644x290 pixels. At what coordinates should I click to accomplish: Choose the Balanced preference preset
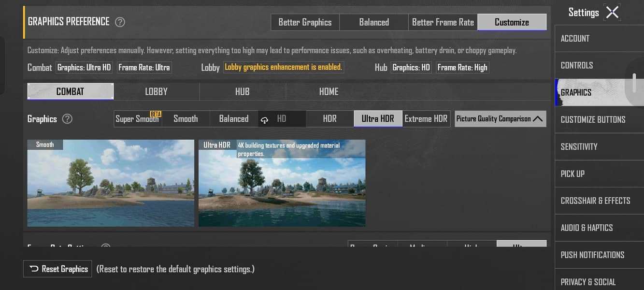click(374, 22)
